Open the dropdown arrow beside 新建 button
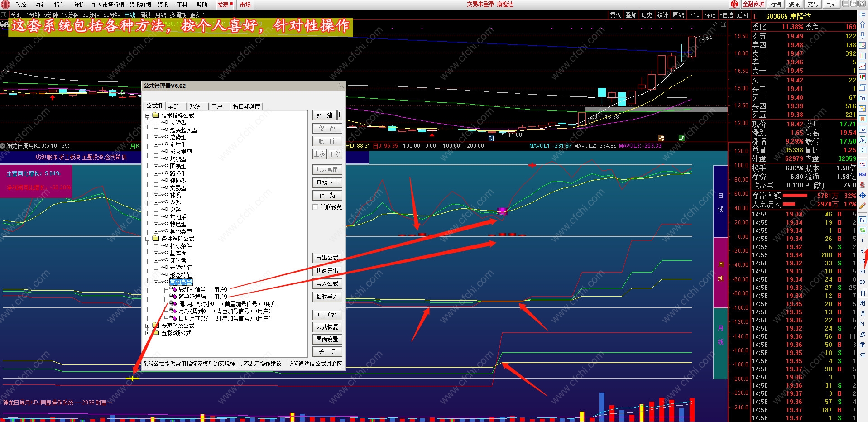This screenshot has height=422, width=868. [x=339, y=115]
